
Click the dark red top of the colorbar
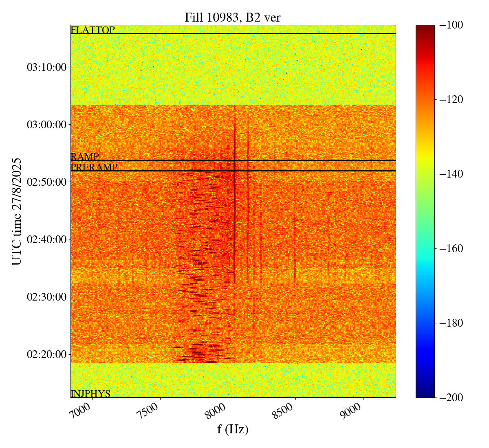point(425,28)
